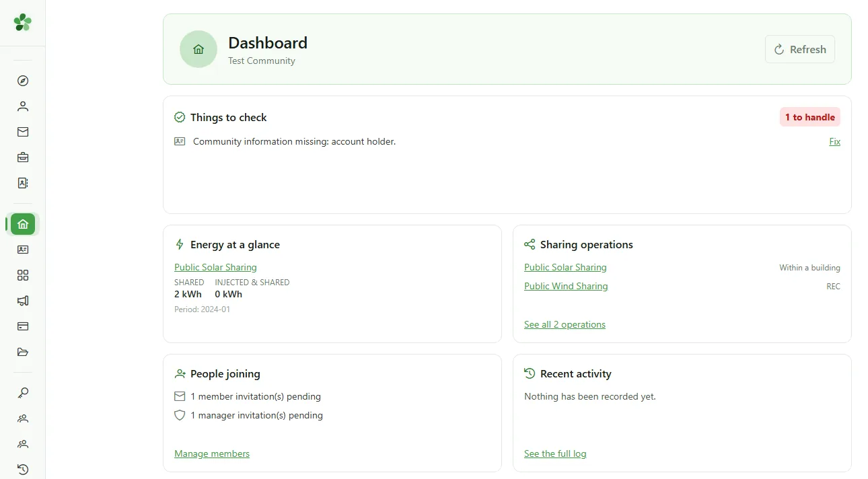The image size is (868, 479).
Task: Open the single person profile sidebar icon
Action: pyautogui.click(x=23, y=106)
